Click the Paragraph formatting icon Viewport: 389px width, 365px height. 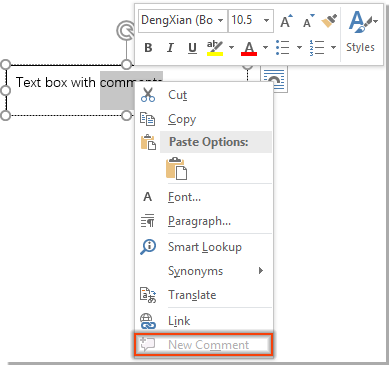tap(148, 221)
